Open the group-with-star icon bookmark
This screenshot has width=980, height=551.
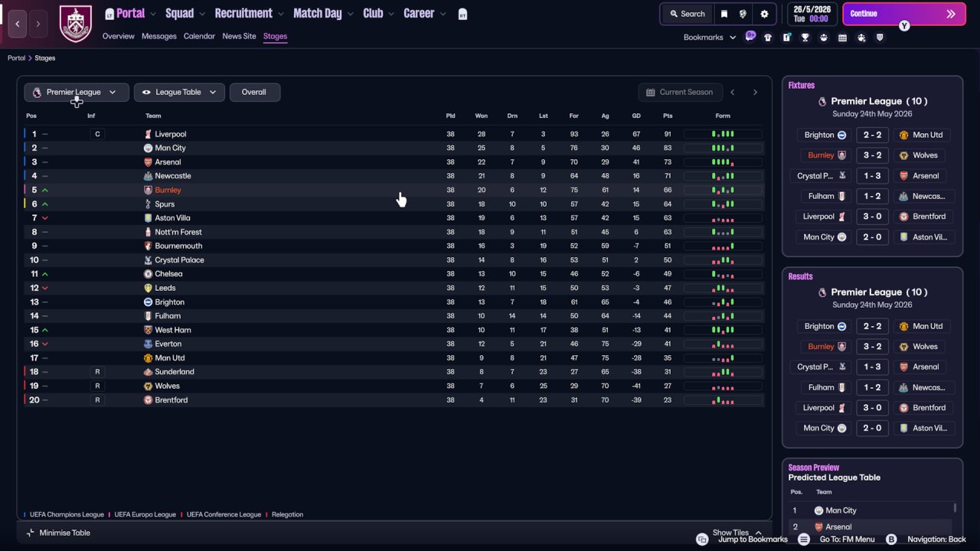coord(861,37)
